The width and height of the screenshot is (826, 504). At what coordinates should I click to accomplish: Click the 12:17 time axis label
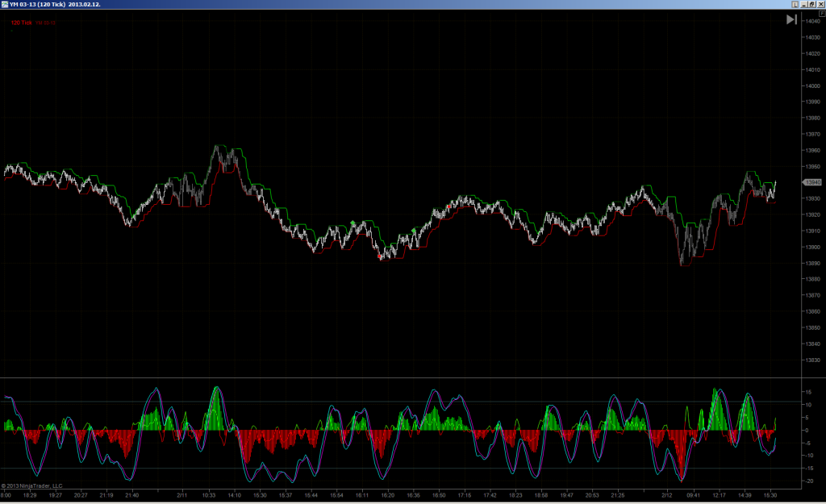coord(719,495)
